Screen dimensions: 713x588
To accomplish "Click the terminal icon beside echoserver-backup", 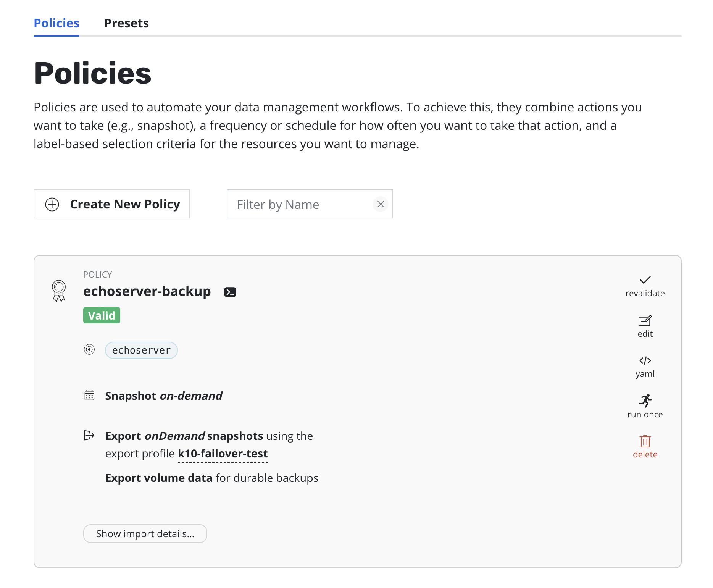I will pyautogui.click(x=230, y=292).
